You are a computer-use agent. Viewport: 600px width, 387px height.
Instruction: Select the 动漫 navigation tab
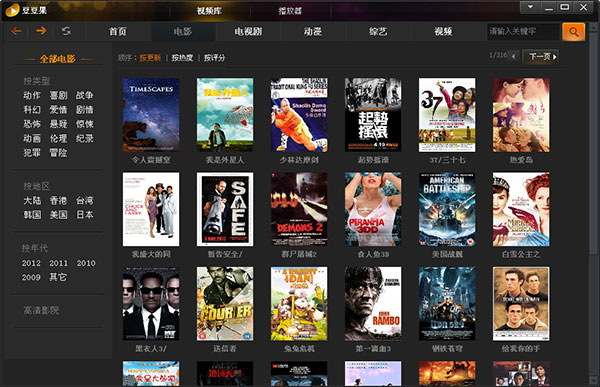click(x=313, y=31)
